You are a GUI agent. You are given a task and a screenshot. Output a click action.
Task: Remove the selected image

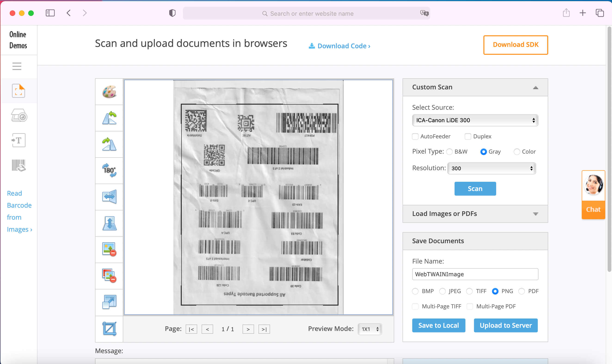click(x=109, y=249)
